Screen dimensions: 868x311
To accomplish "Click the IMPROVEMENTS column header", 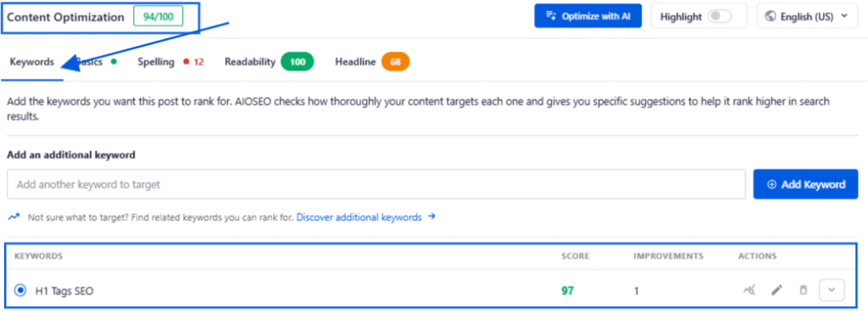I will click(x=668, y=256).
